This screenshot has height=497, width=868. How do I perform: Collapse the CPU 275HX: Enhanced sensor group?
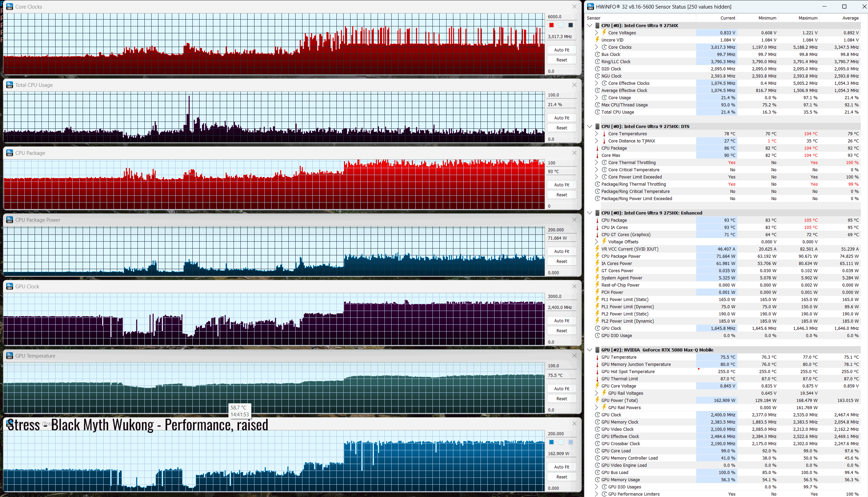[590, 213]
